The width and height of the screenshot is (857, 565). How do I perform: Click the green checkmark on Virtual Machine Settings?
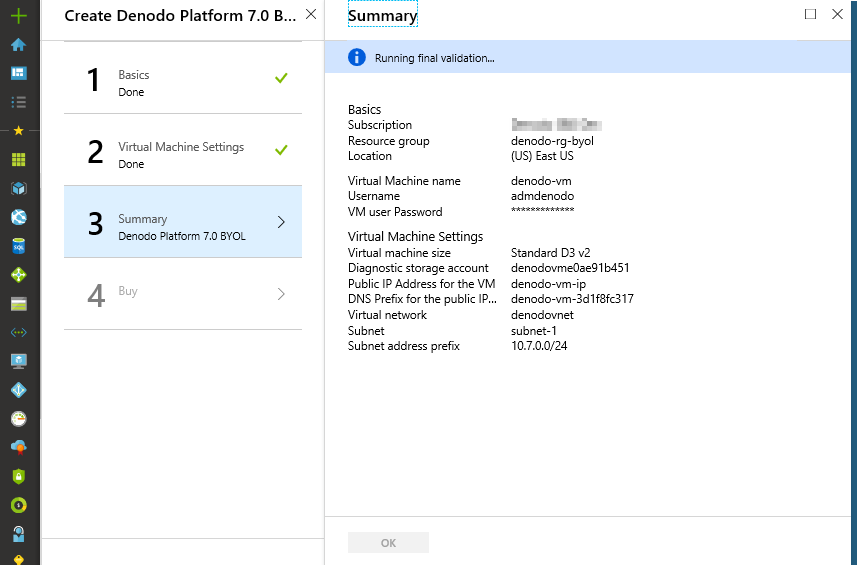(x=281, y=150)
